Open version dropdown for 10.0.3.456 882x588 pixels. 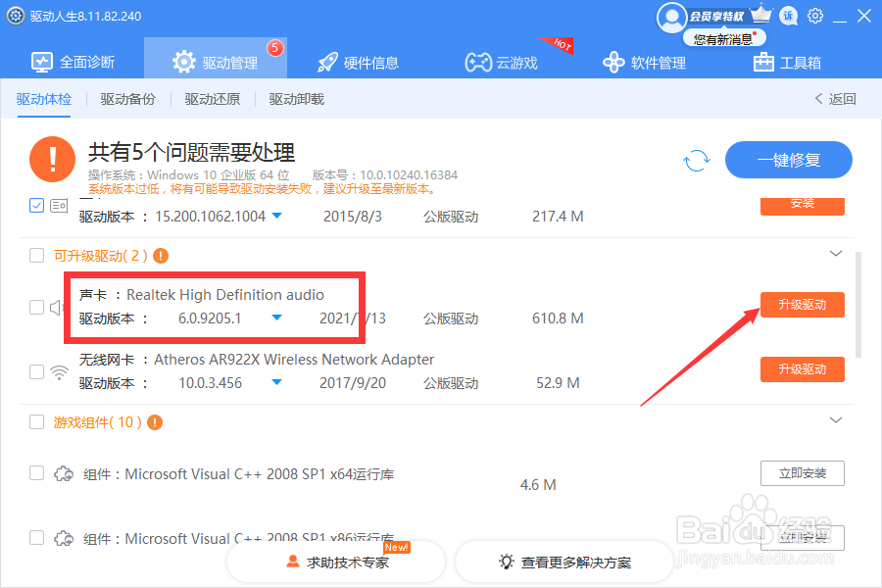point(276,382)
